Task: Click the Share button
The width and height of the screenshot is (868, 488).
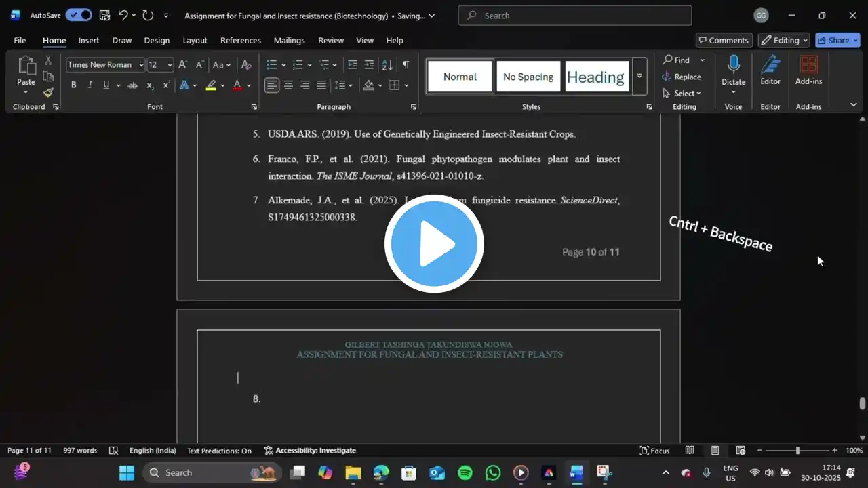Action: coord(837,40)
